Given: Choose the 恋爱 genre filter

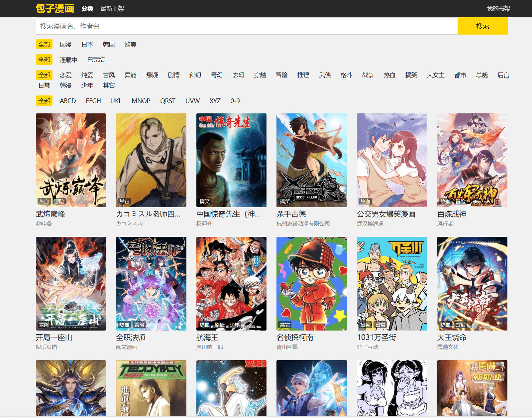Looking at the screenshot, I should pos(66,75).
